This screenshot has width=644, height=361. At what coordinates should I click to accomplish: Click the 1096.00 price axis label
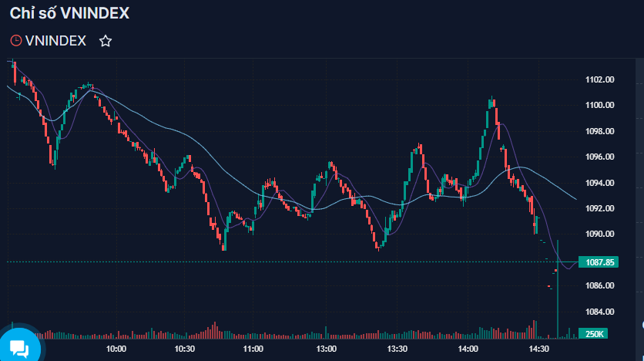click(x=599, y=157)
